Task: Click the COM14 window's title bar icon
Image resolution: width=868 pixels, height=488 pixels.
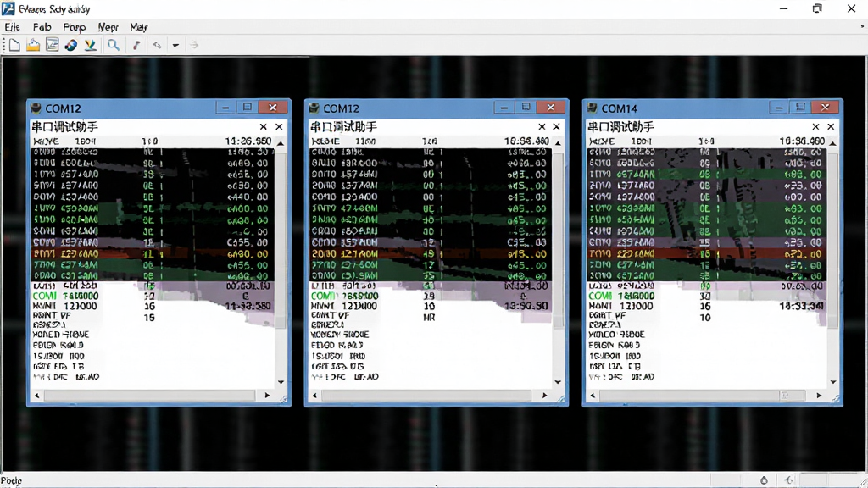Action: click(x=593, y=108)
